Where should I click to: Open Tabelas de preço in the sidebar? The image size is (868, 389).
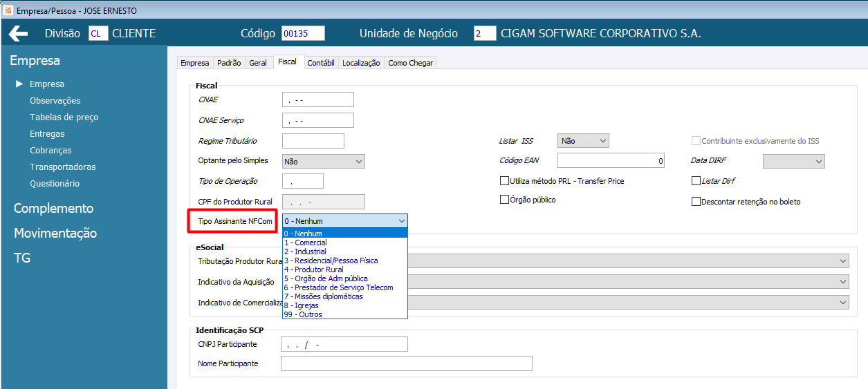tap(64, 117)
